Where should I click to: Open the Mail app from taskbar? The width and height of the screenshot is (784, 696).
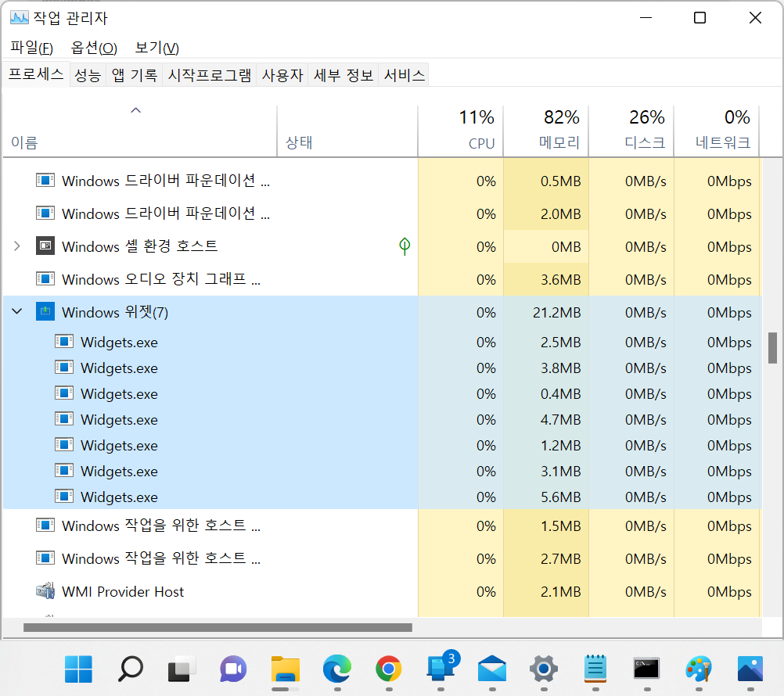492,669
